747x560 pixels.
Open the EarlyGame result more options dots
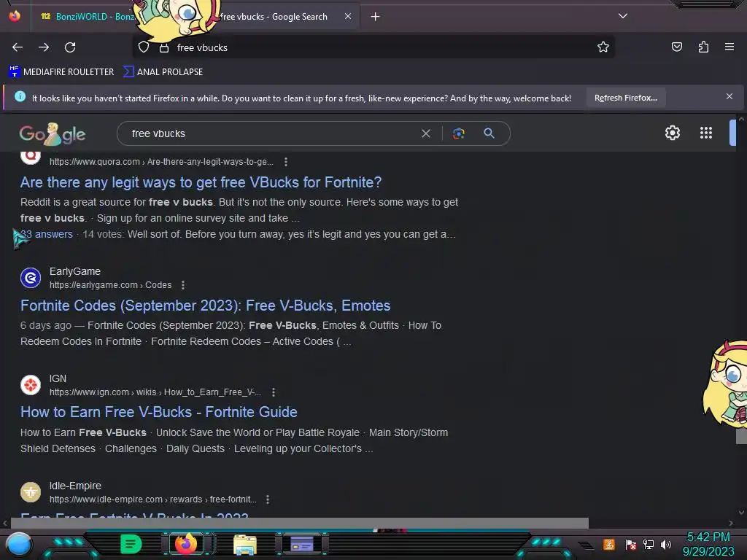[x=183, y=285]
